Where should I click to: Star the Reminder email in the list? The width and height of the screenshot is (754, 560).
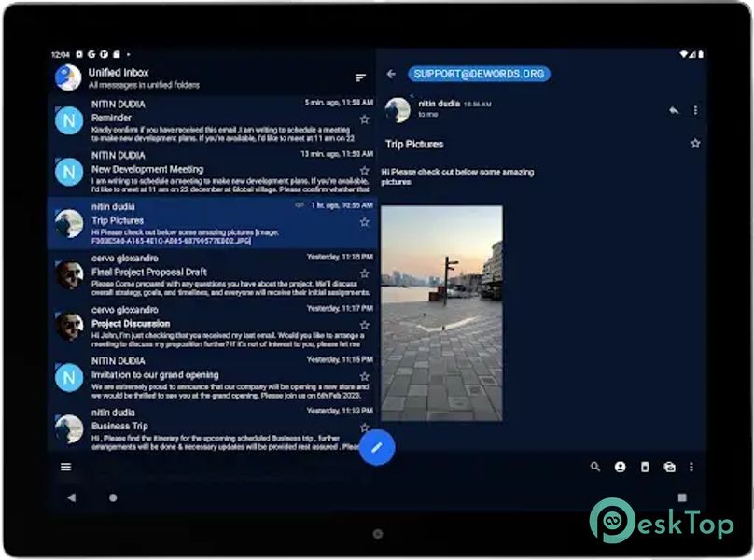point(365,119)
